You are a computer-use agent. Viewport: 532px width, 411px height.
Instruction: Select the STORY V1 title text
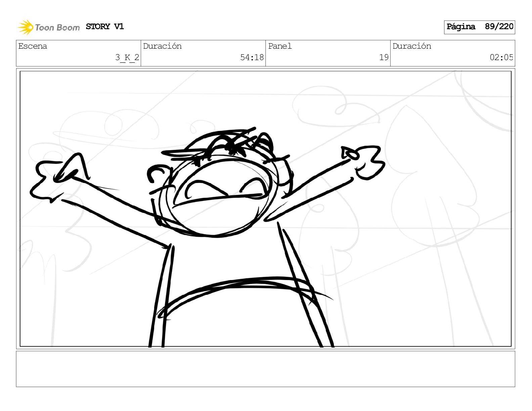point(105,27)
